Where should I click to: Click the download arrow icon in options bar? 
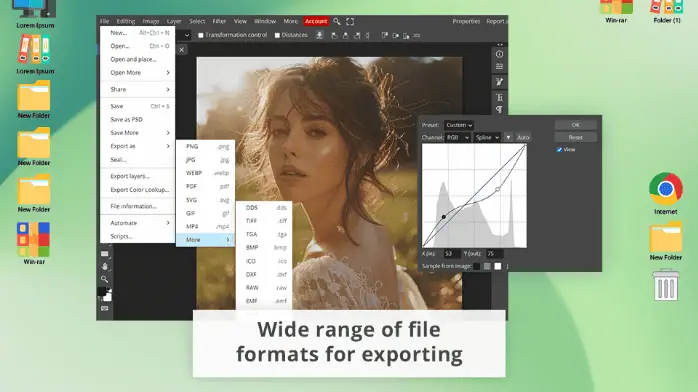[x=320, y=35]
